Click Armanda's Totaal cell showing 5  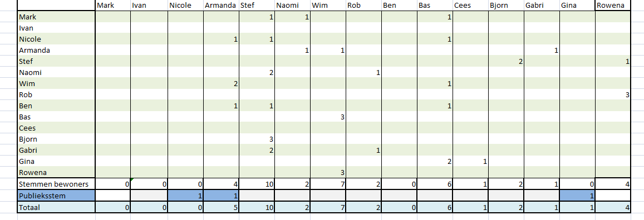pos(221,207)
